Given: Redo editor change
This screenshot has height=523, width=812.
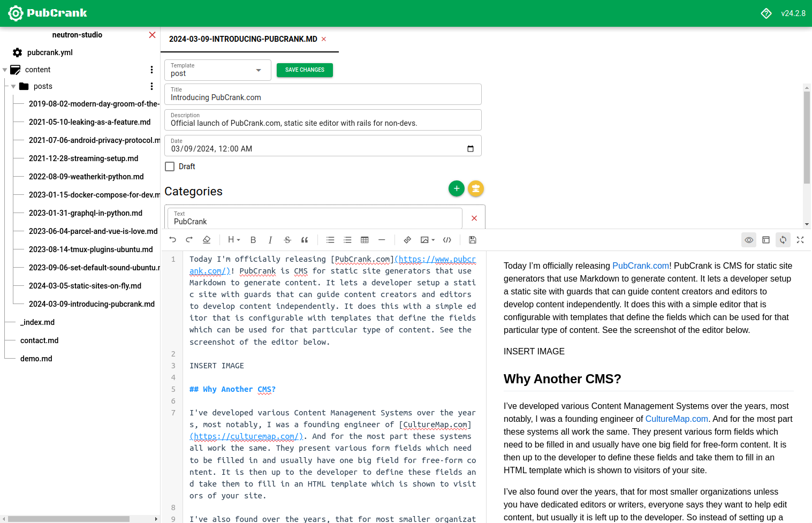Looking at the screenshot, I should (x=189, y=240).
